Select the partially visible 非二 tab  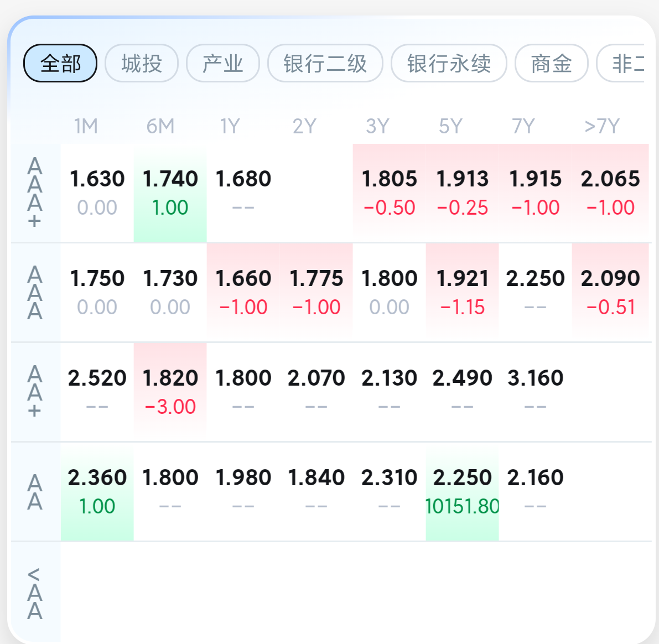point(622,64)
